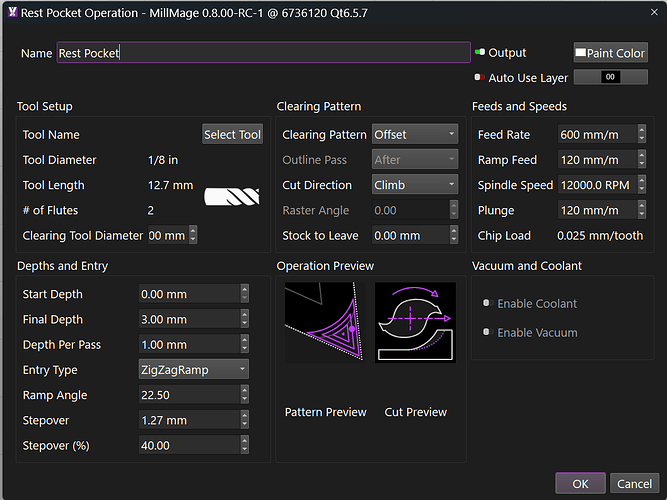Click the Feed Rate value field
The image size is (667, 500).
click(597, 134)
